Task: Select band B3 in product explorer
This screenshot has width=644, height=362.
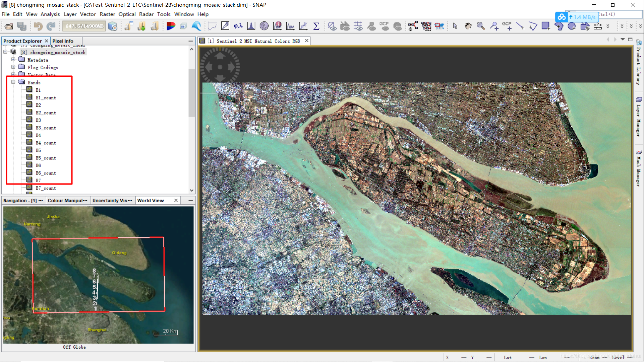Action: tap(38, 120)
